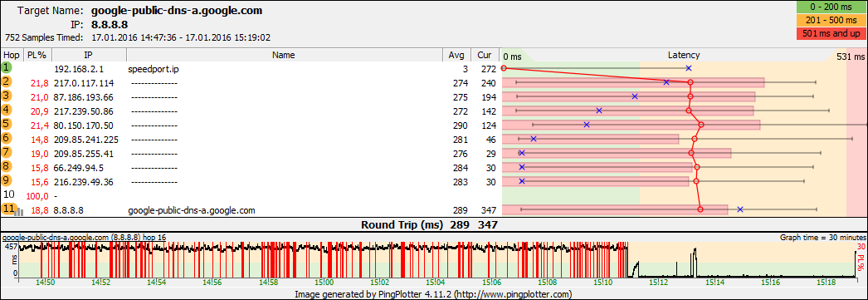Click the orange hop 7 circle icon

click(6, 153)
